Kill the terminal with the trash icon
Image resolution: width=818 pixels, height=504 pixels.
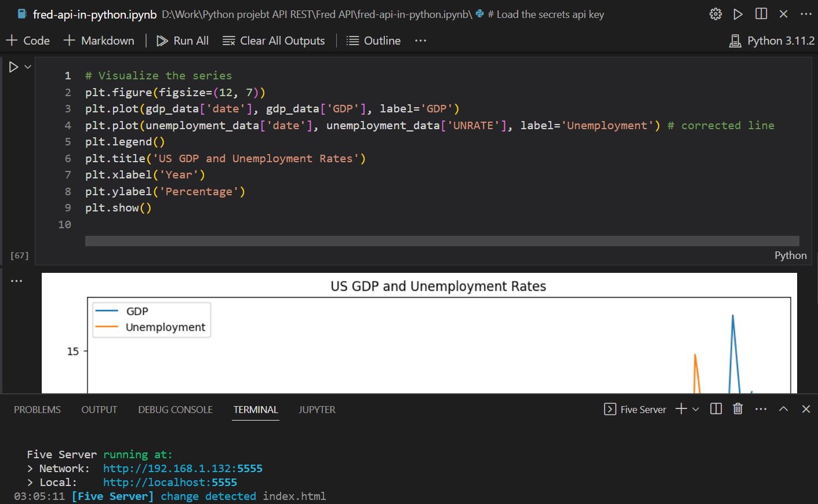(x=737, y=409)
